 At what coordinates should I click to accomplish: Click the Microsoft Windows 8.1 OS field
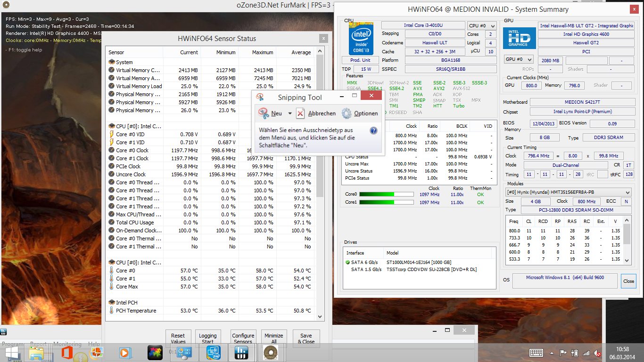click(565, 280)
